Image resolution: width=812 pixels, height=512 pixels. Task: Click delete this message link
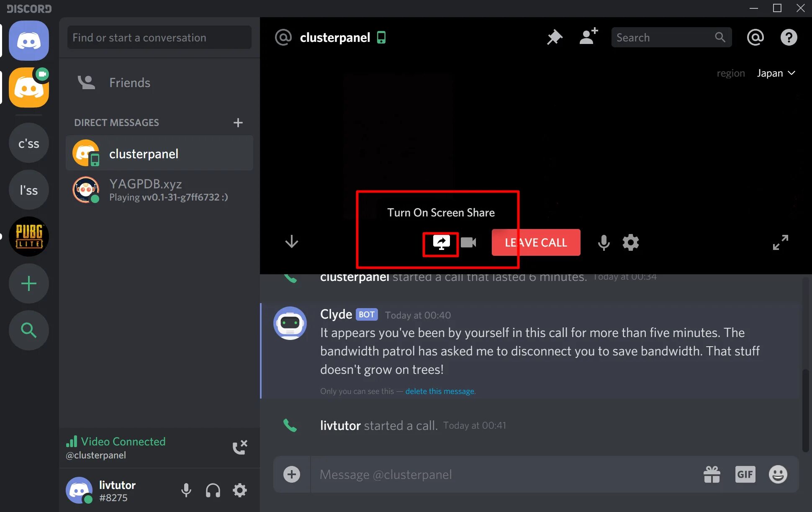[439, 391]
